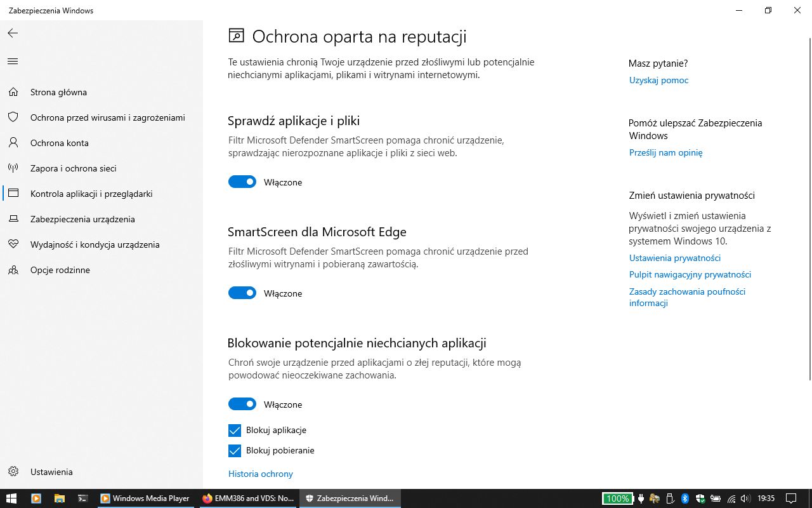
Task: Click the heart icon for device performance
Action: (x=13, y=244)
